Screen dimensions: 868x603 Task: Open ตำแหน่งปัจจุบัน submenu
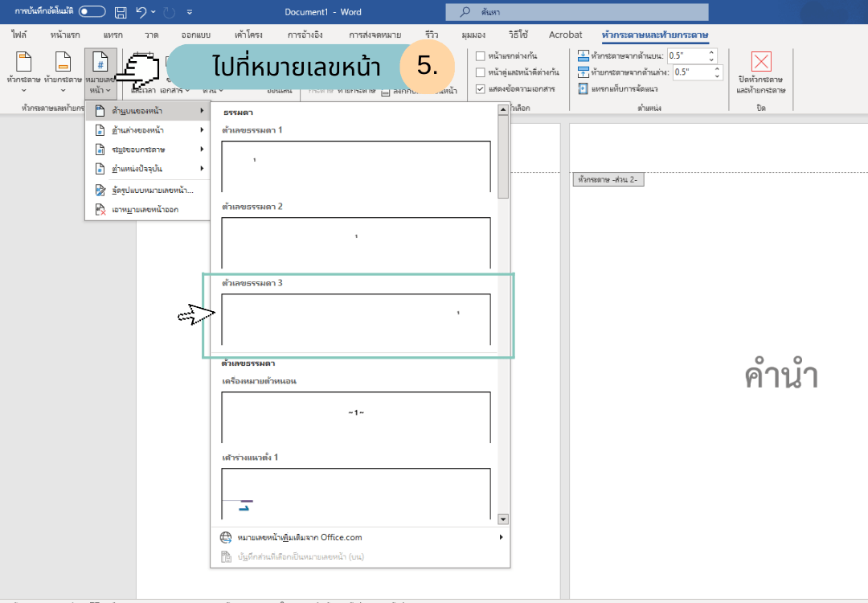click(x=148, y=168)
